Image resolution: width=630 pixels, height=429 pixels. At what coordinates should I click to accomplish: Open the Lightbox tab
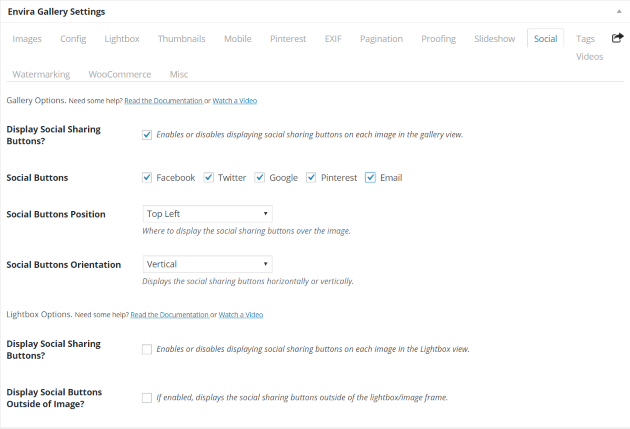point(122,39)
